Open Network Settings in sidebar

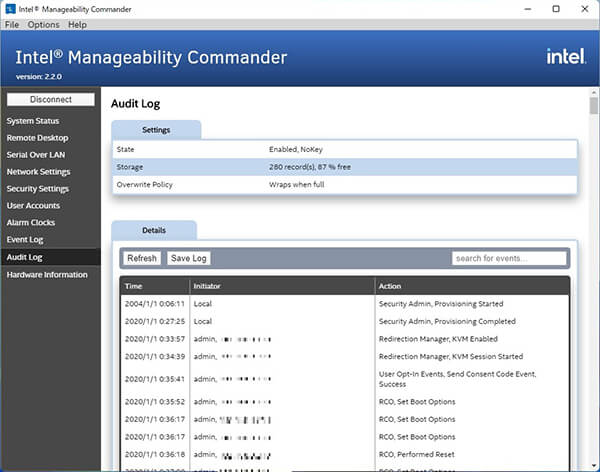point(38,172)
